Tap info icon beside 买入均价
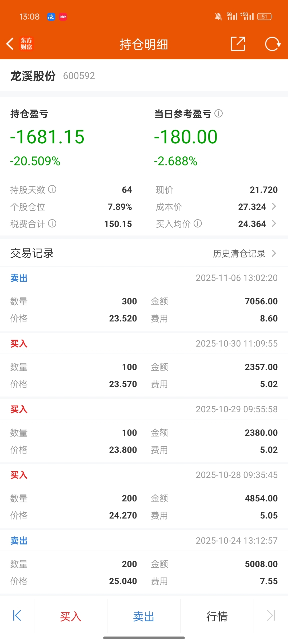288x644 pixels. click(x=198, y=223)
